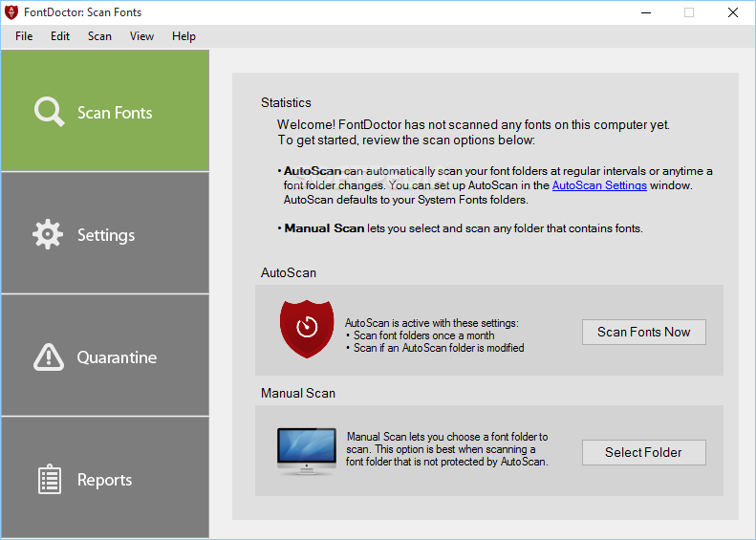The width and height of the screenshot is (756, 540).
Task: Open the File menu
Action: (x=24, y=36)
